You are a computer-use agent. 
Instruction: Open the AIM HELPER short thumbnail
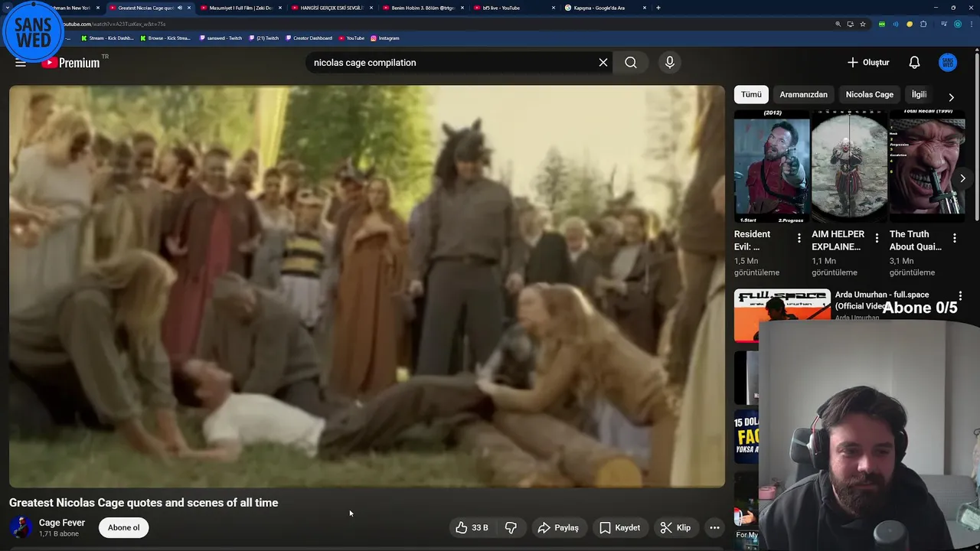tap(849, 166)
